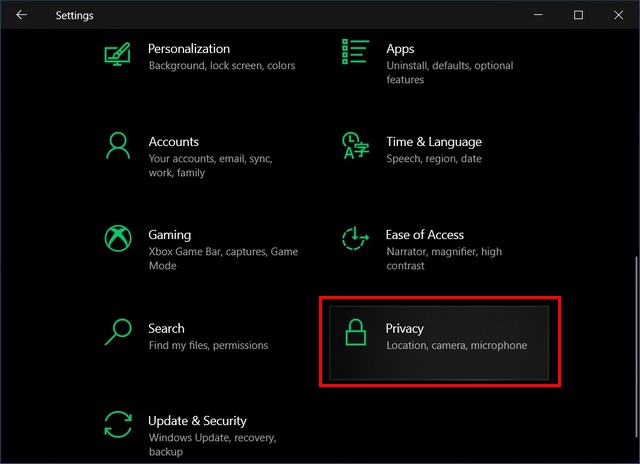Go back using the arrow in title bar
The image size is (640, 464).
[x=21, y=15]
